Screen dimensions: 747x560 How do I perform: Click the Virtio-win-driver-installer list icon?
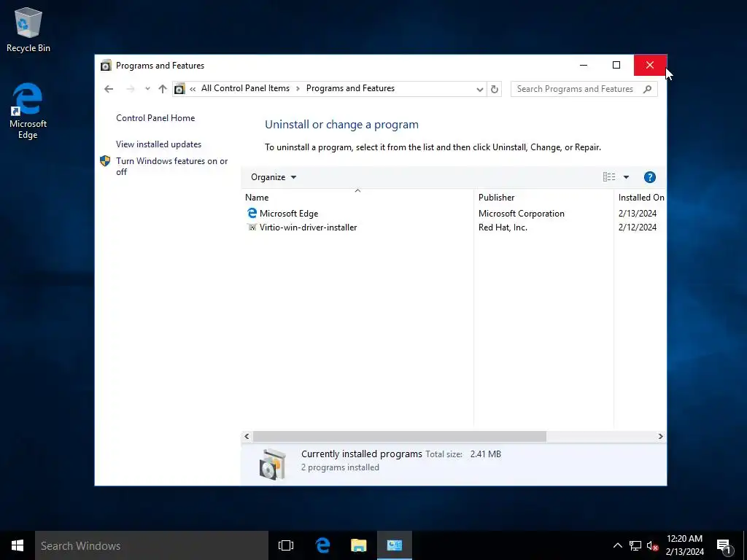pos(252,227)
